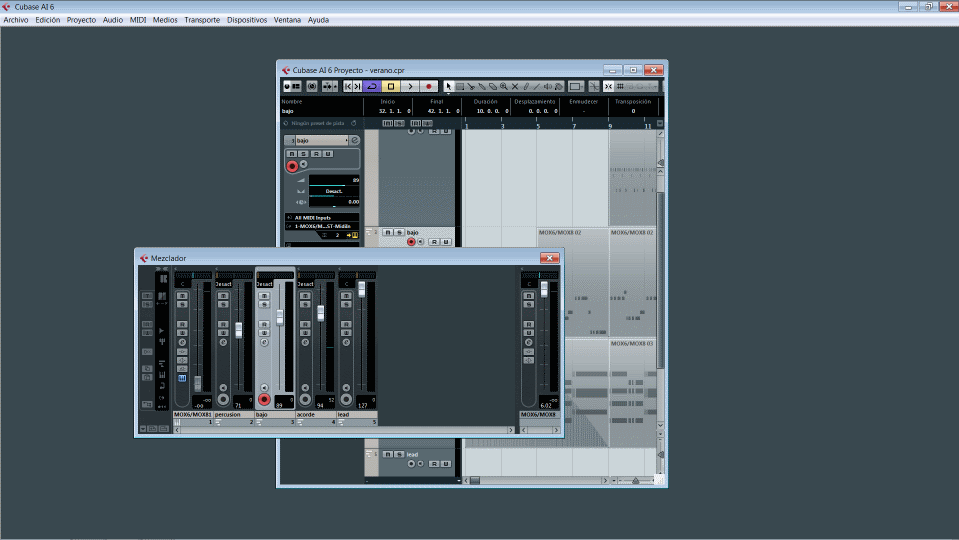Click the transport Record button
Image resolution: width=959 pixels, height=540 pixels.
429,86
